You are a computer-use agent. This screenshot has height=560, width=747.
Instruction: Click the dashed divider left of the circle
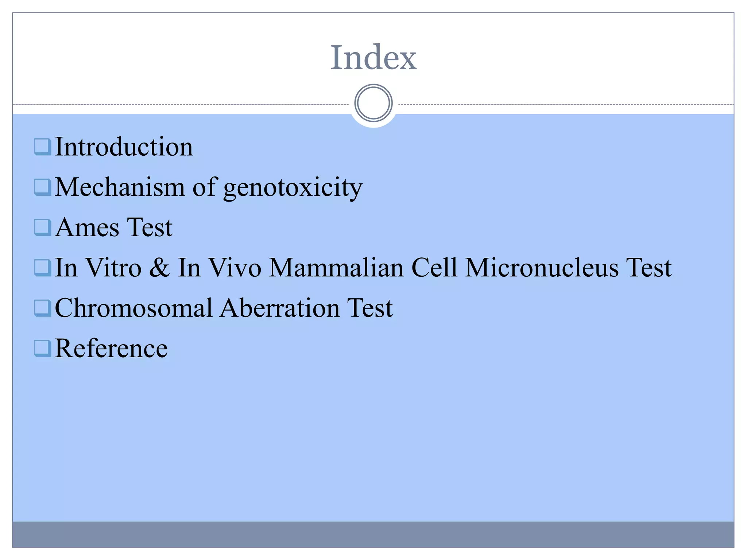(x=182, y=104)
